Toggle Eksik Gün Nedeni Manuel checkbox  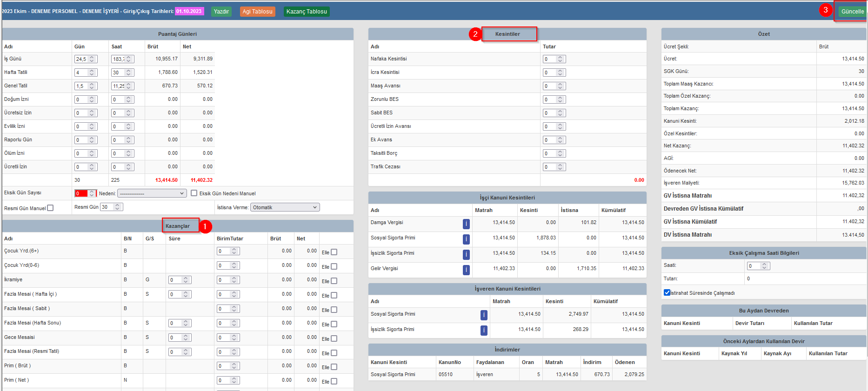point(194,193)
